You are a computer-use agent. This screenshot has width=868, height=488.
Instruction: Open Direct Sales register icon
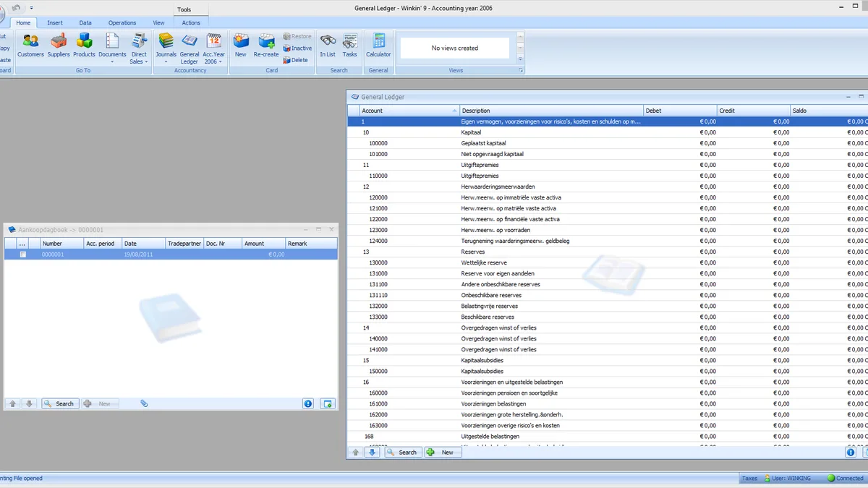pyautogui.click(x=139, y=42)
